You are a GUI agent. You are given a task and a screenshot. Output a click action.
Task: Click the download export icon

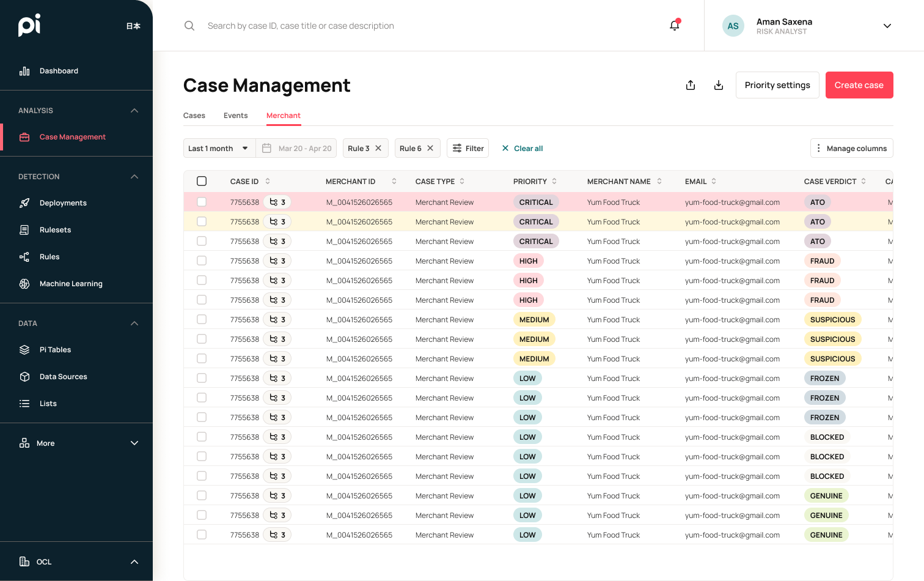718,85
